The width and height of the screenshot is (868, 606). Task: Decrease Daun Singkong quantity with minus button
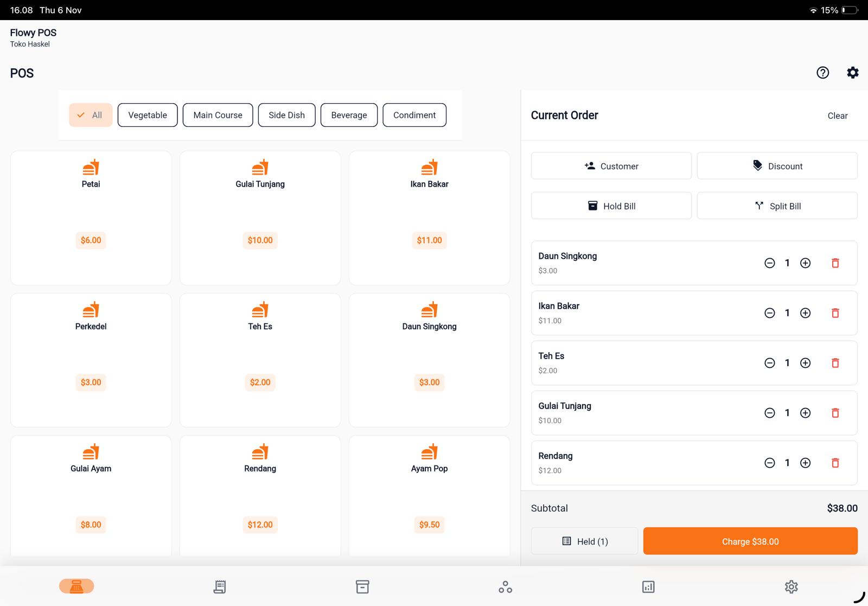769,263
